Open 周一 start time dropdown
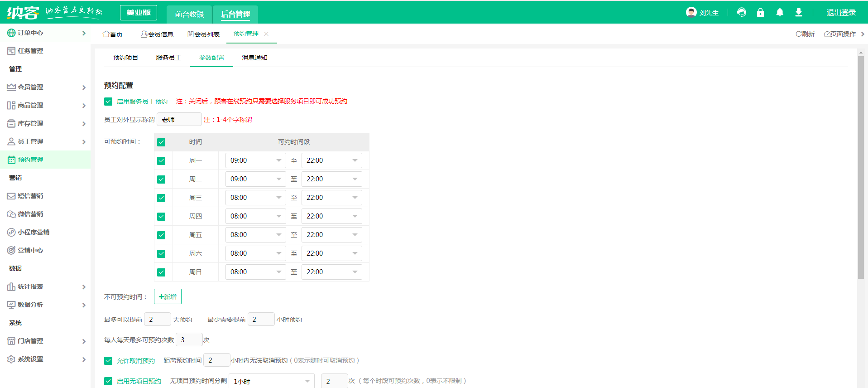The width and height of the screenshot is (868, 388). (256, 160)
